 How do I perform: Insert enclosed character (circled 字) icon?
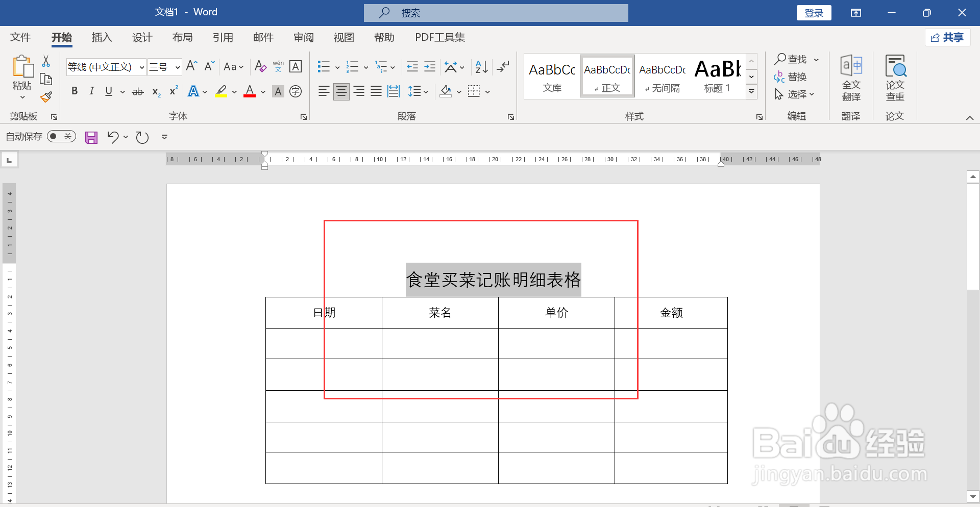tap(296, 91)
